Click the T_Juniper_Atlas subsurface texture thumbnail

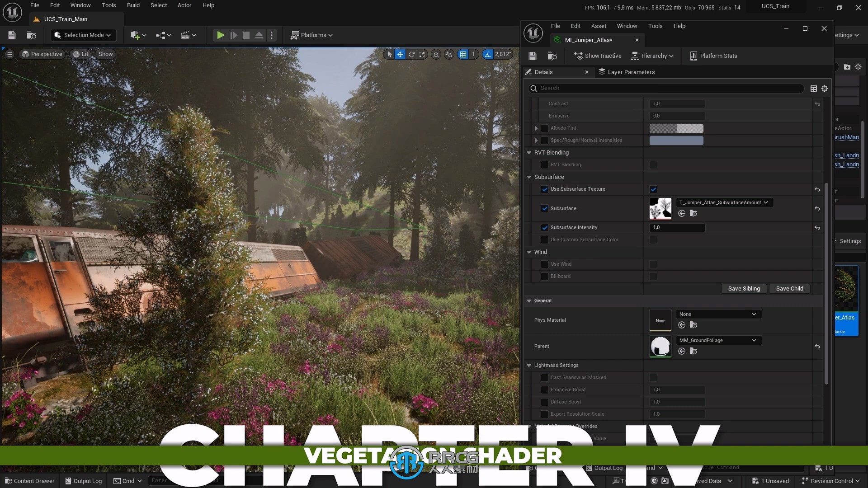pyautogui.click(x=660, y=208)
